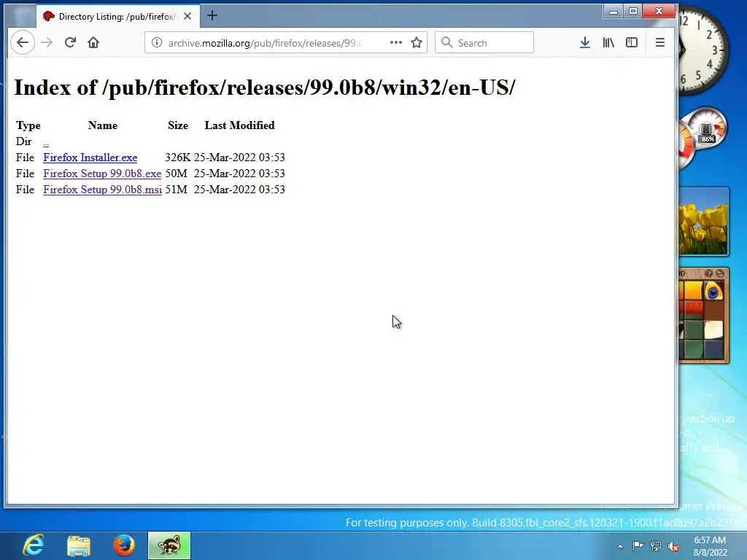Click the network tray icon

(x=656, y=546)
